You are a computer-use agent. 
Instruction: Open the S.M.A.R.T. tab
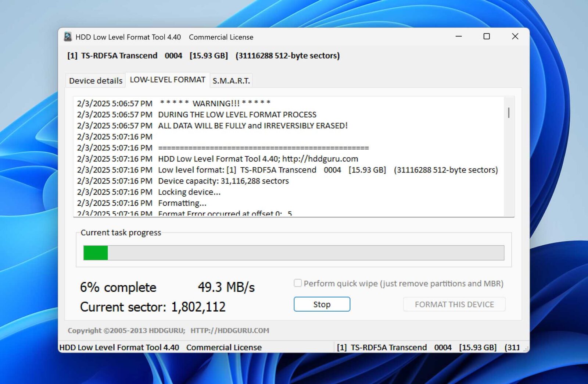(230, 81)
